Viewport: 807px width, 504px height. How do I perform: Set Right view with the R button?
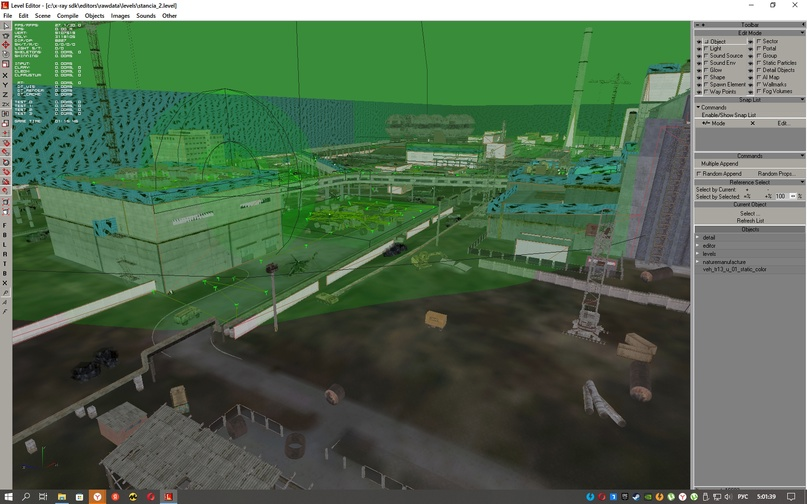pos(5,254)
